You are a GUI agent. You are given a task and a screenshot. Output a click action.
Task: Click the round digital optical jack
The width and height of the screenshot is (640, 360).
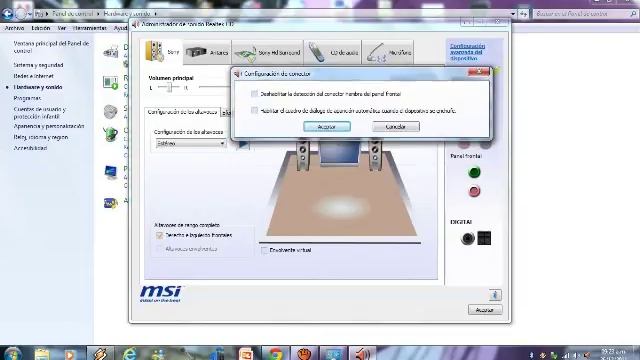coord(468,238)
